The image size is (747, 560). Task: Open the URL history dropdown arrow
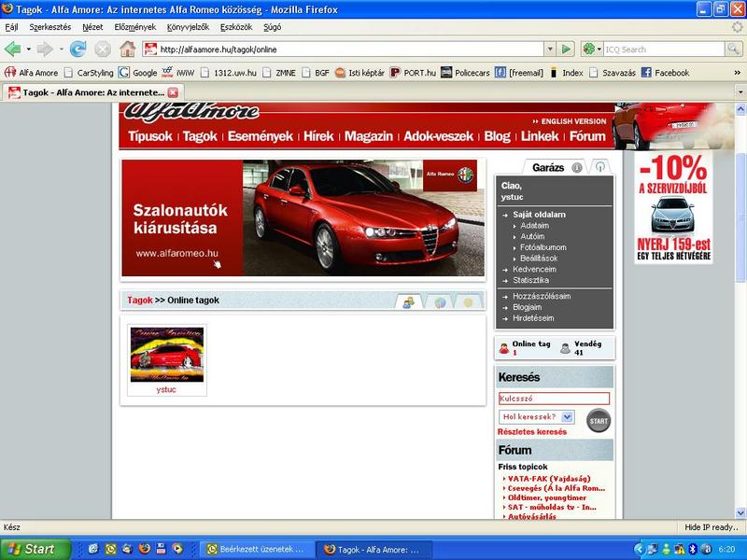coord(550,49)
